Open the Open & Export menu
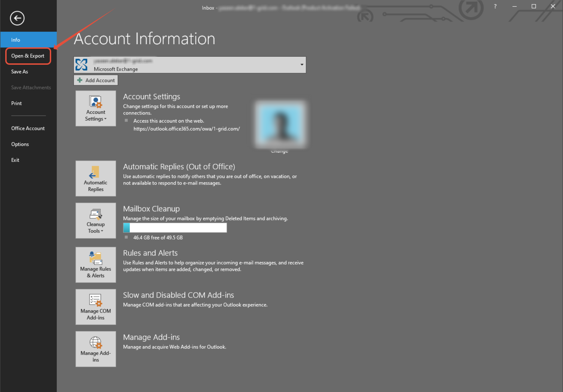This screenshot has width=563, height=392. (28, 56)
